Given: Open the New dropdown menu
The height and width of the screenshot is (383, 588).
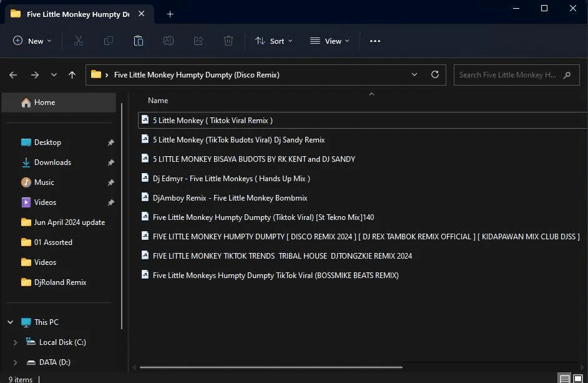Looking at the screenshot, I should [32, 41].
